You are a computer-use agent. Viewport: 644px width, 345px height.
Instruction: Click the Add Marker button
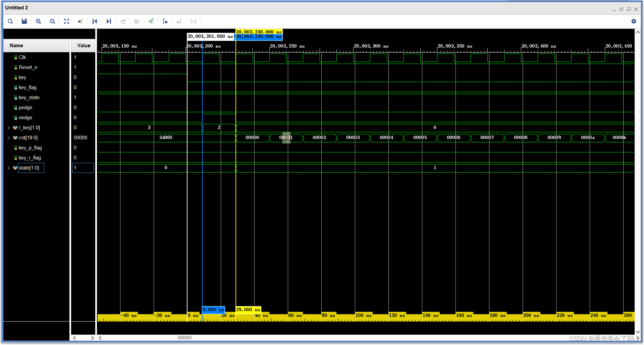pyautogui.click(x=151, y=21)
